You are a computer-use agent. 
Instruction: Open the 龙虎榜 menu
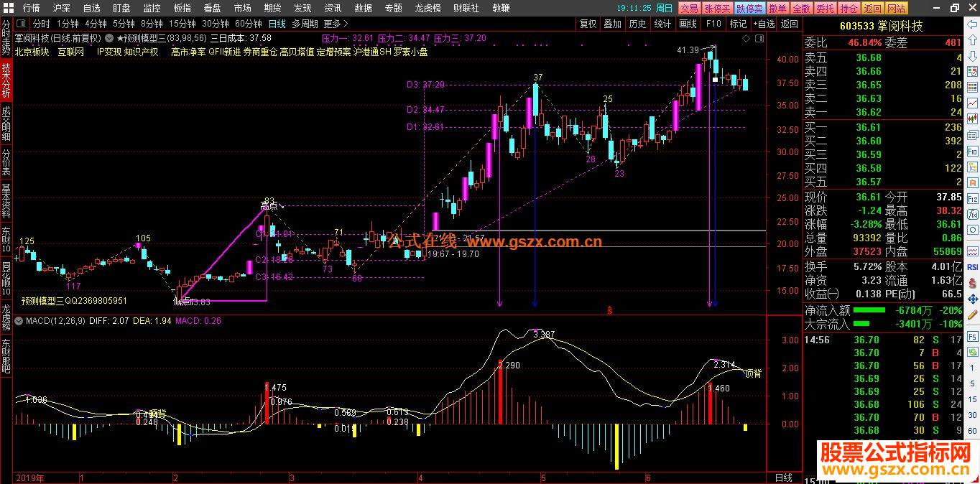coord(429,8)
